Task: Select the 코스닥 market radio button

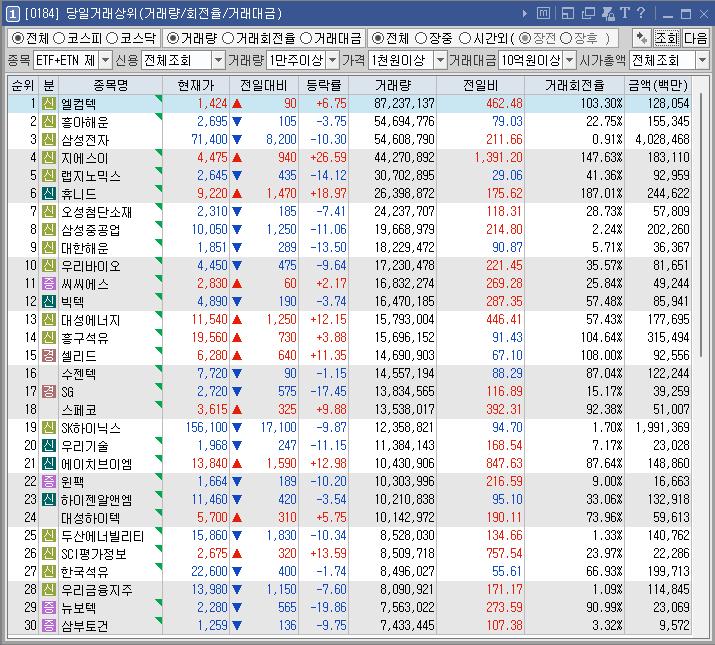Action: coord(112,38)
